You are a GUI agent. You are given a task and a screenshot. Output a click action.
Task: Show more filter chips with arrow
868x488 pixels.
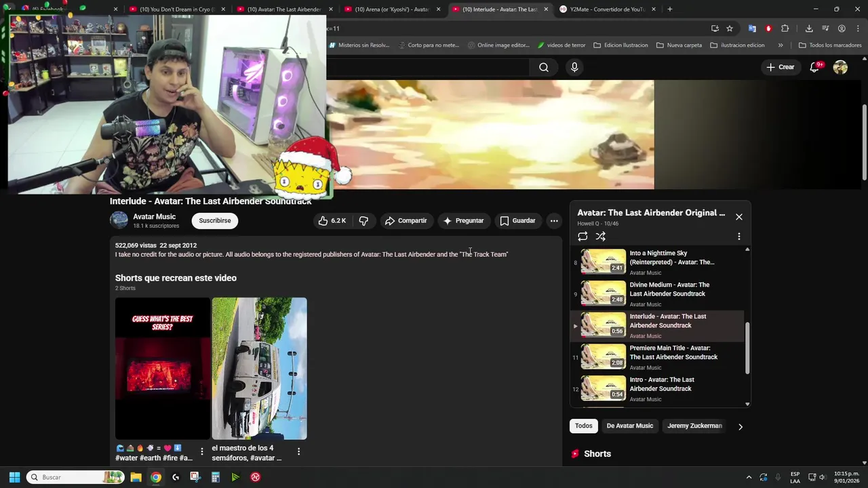coord(741,426)
